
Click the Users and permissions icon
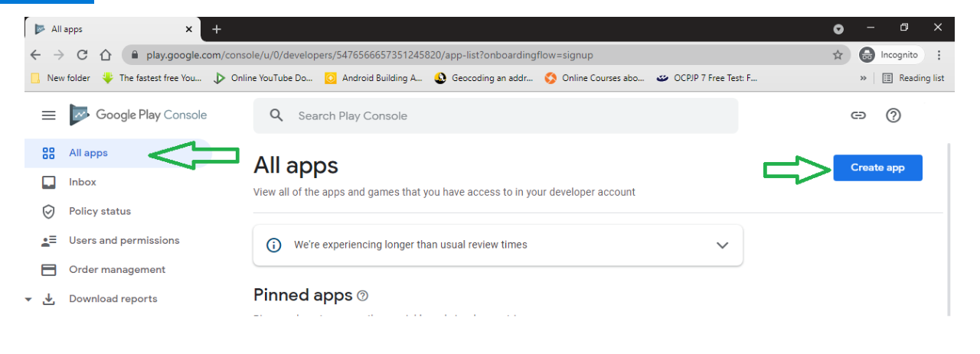pos(48,240)
